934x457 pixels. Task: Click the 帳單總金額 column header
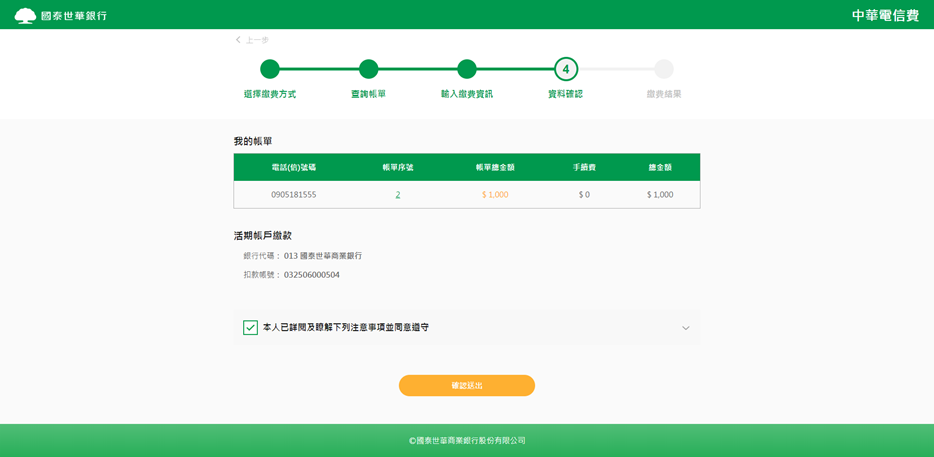click(x=495, y=167)
